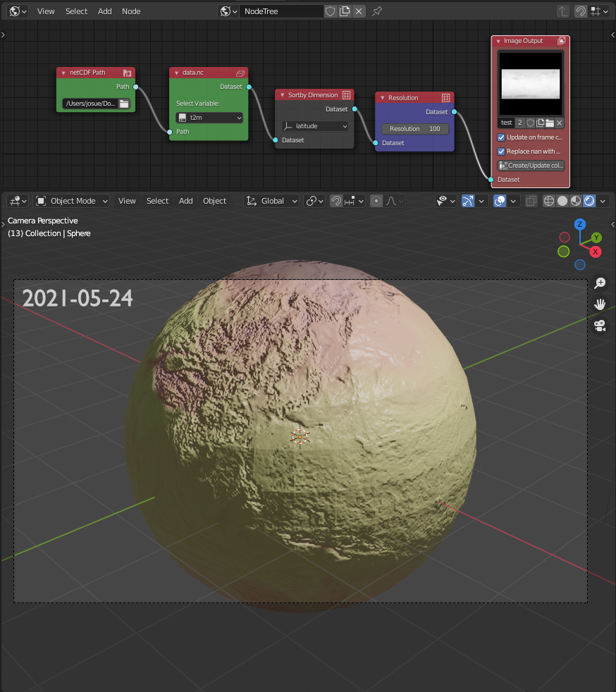The height and width of the screenshot is (692, 616).
Task: Unlink the NodeTree with the X button
Action: (x=359, y=11)
